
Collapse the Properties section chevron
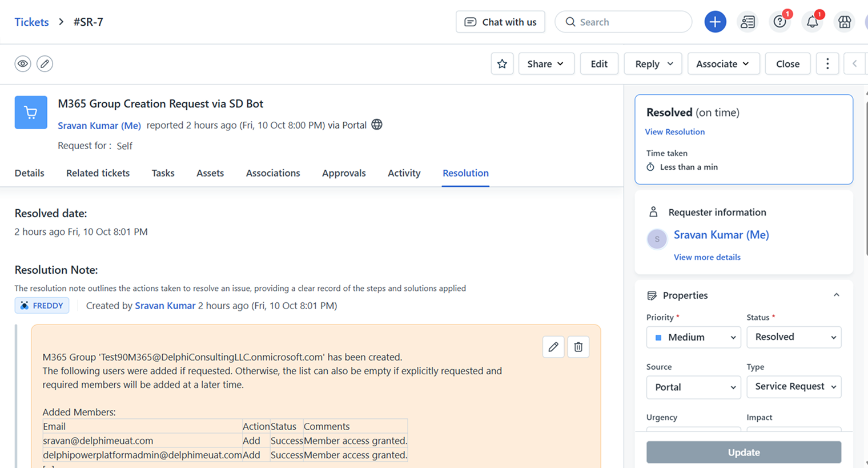tap(836, 295)
